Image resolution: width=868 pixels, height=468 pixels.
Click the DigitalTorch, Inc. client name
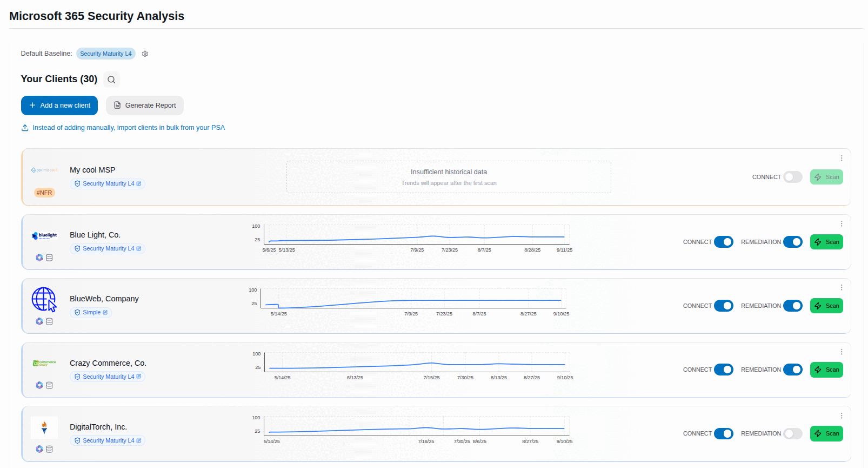pos(98,427)
